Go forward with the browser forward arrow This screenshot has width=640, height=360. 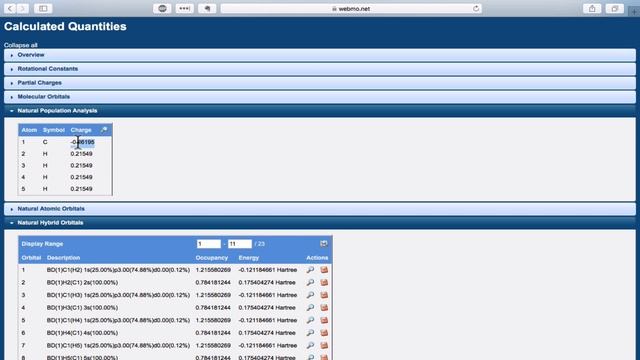point(22,8)
